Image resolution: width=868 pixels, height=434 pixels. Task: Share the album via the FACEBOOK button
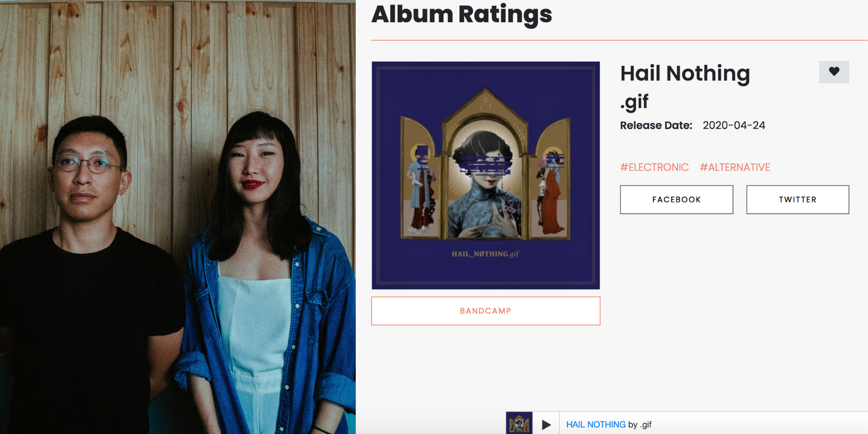[676, 199]
